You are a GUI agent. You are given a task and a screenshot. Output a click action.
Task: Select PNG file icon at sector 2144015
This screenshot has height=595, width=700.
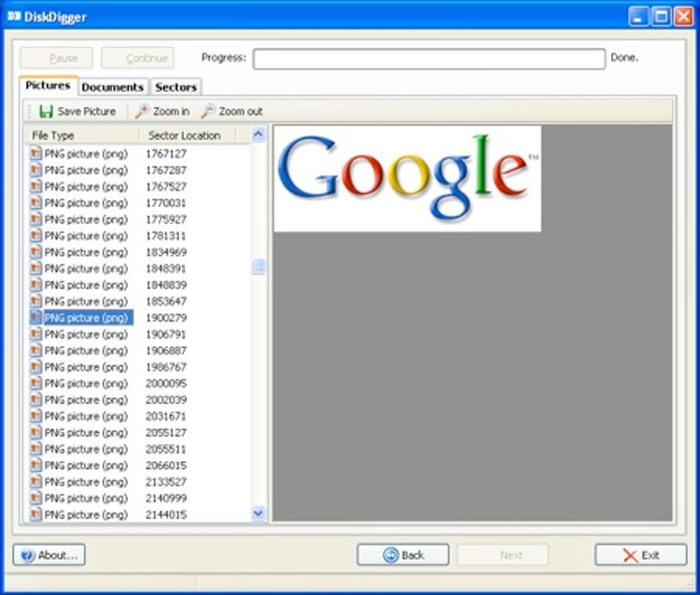[35, 515]
